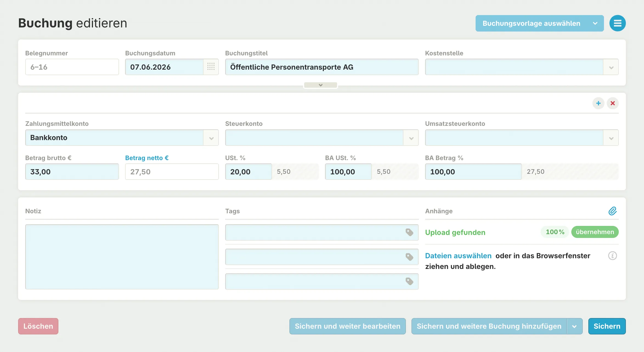Remove the booking row with the red X
This screenshot has width=644, height=352.
612,103
